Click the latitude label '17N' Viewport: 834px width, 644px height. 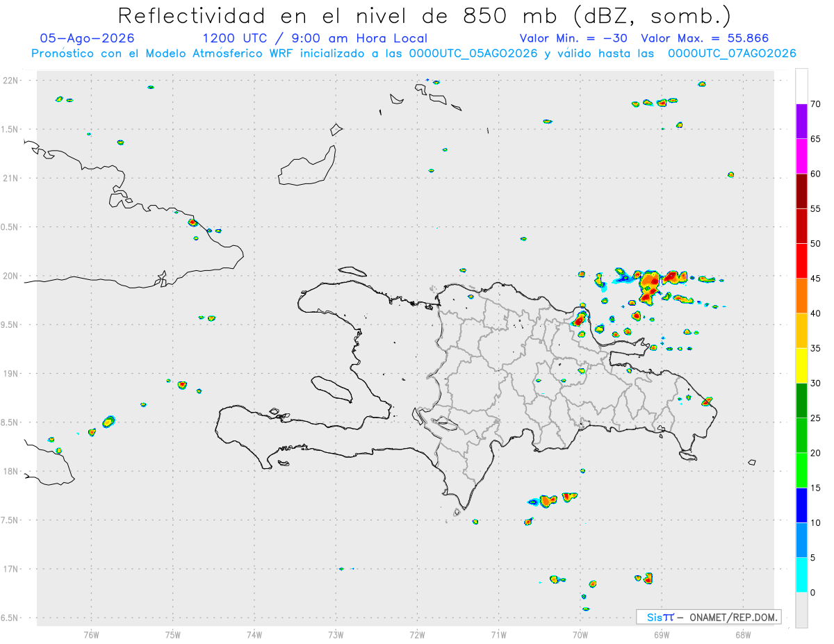pos(12,569)
